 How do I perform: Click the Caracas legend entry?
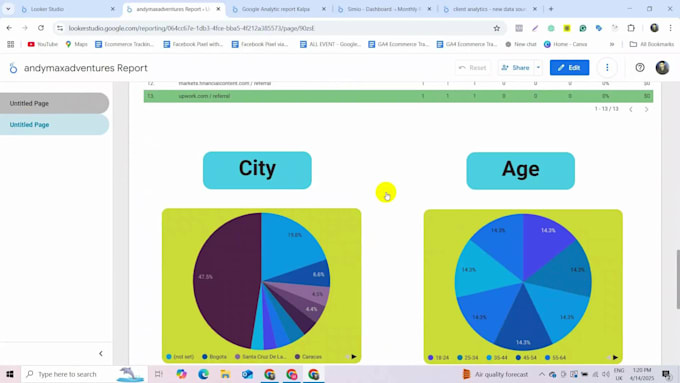point(308,357)
